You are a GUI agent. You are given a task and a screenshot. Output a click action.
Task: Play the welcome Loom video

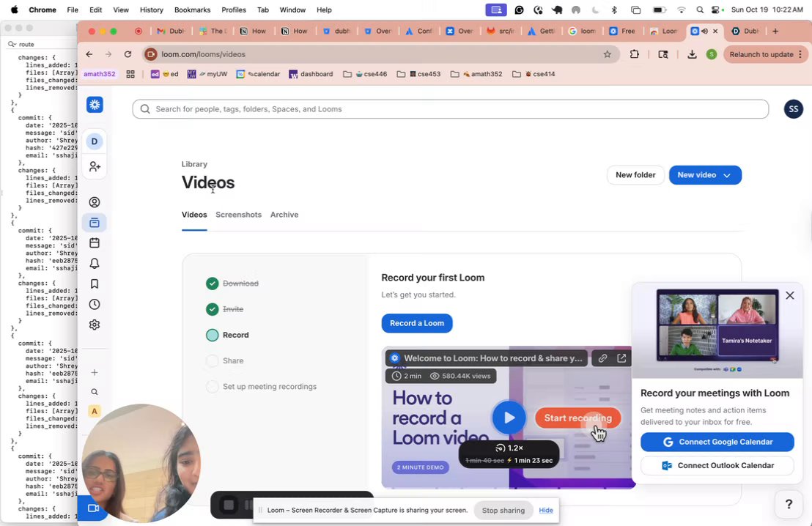point(509,418)
